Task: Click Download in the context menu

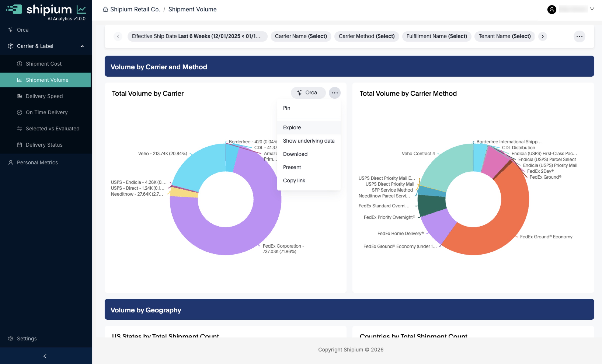Action: click(x=295, y=154)
